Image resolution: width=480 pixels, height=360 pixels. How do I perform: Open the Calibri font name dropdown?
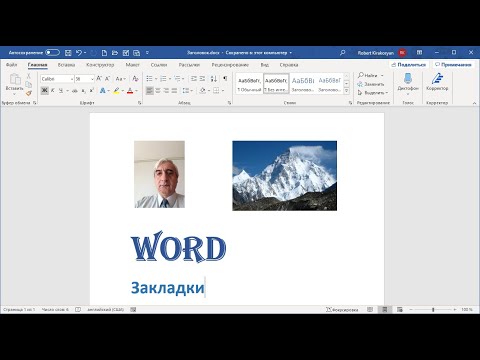click(72, 79)
